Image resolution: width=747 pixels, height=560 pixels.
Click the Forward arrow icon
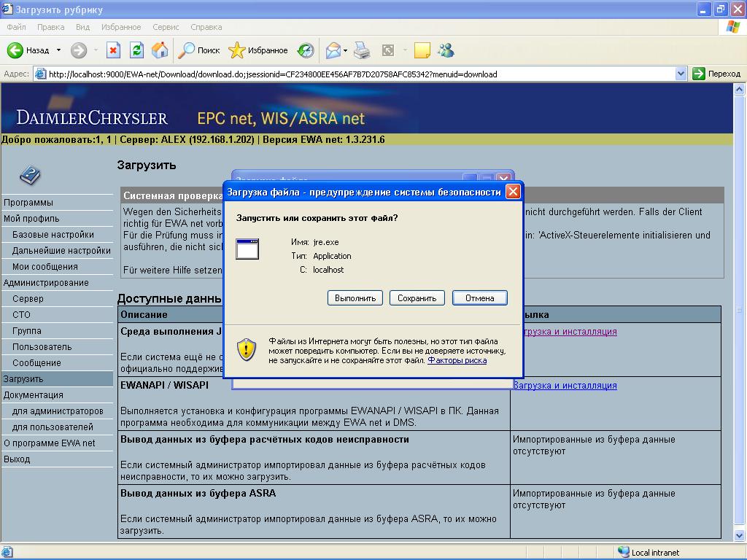[x=79, y=50]
